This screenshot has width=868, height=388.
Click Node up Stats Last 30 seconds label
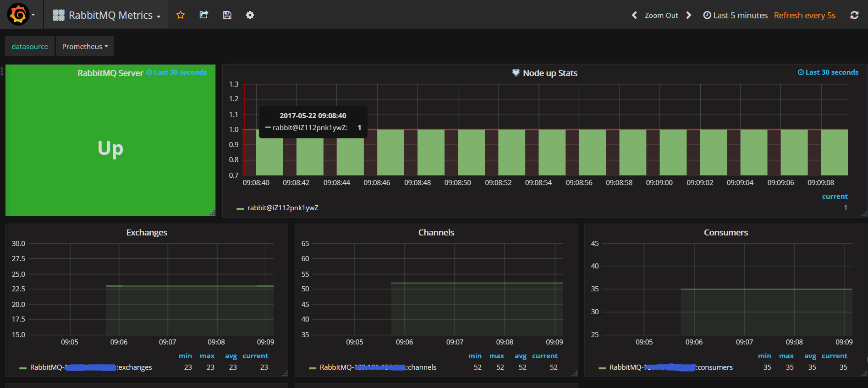click(x=828, y=72)
